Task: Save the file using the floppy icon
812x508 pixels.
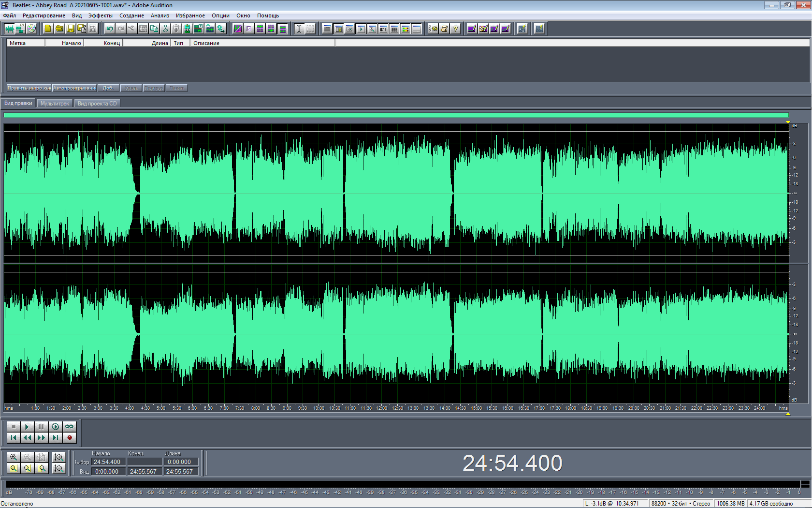Action: [70, 29]
